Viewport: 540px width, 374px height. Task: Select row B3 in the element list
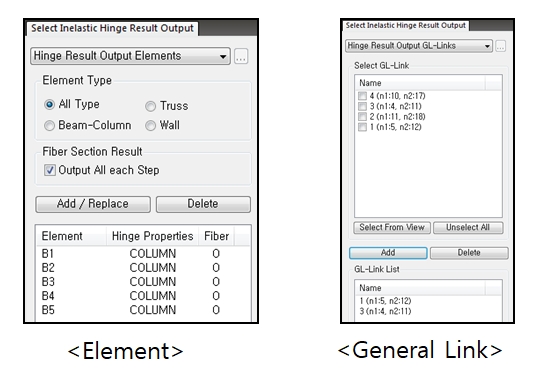coord(143,282)
